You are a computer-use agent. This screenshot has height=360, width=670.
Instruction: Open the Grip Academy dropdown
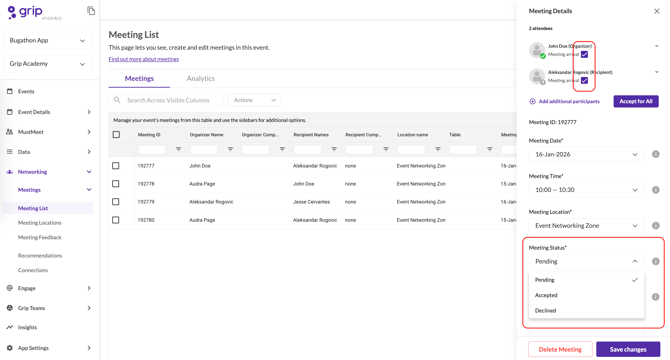(x=47, y=64)
